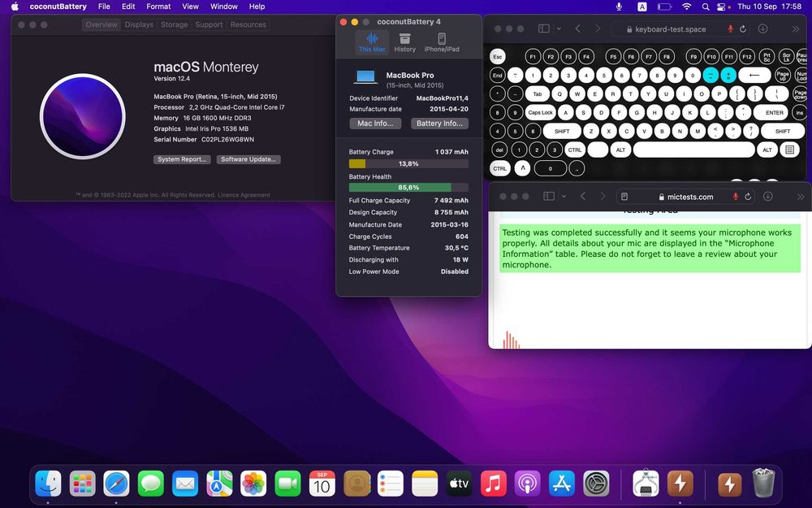Open Messages app in the Dock
The width and height of the screenshot is (812, 508).
(151, 484)
